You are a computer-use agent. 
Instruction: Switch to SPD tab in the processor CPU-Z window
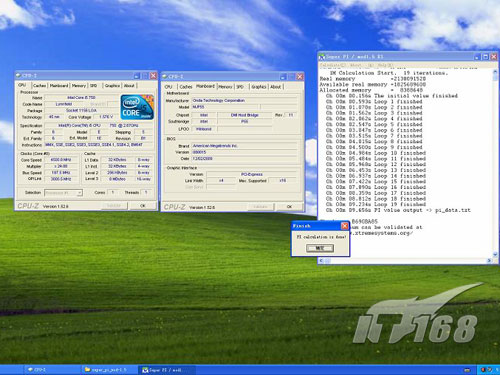point(94,86)
